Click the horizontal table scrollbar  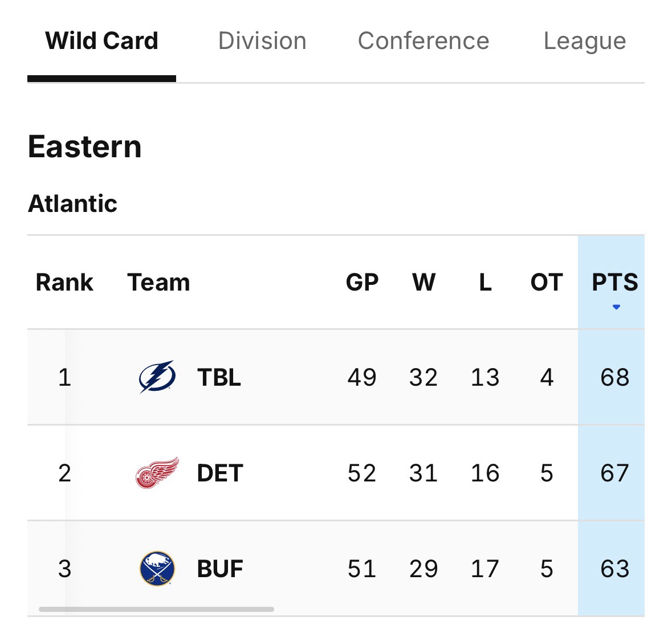click(x=156, y=609)
